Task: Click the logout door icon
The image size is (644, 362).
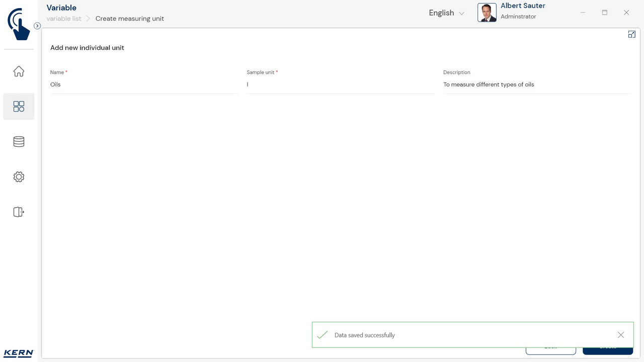Action: [x=19, y=212]
